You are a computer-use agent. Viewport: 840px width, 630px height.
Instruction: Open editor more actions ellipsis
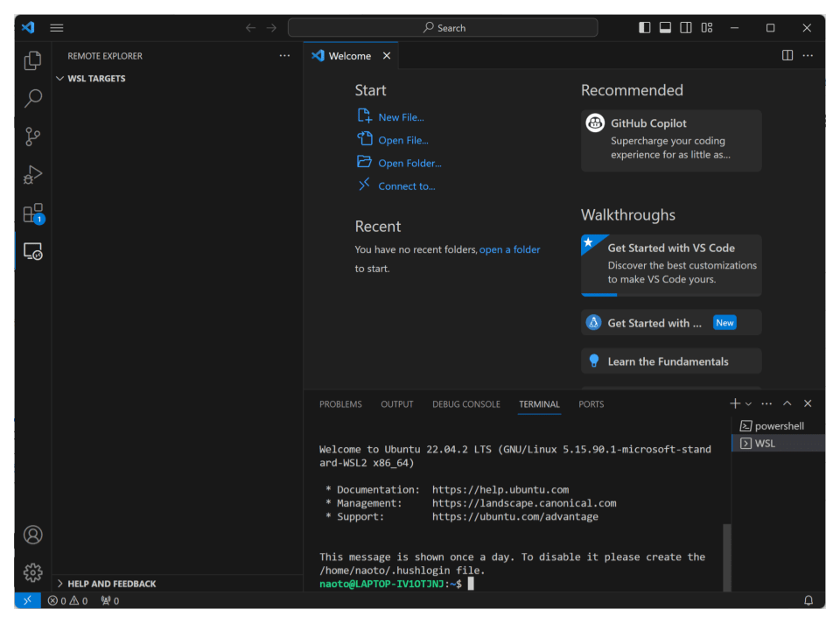[x=808, y=56]
